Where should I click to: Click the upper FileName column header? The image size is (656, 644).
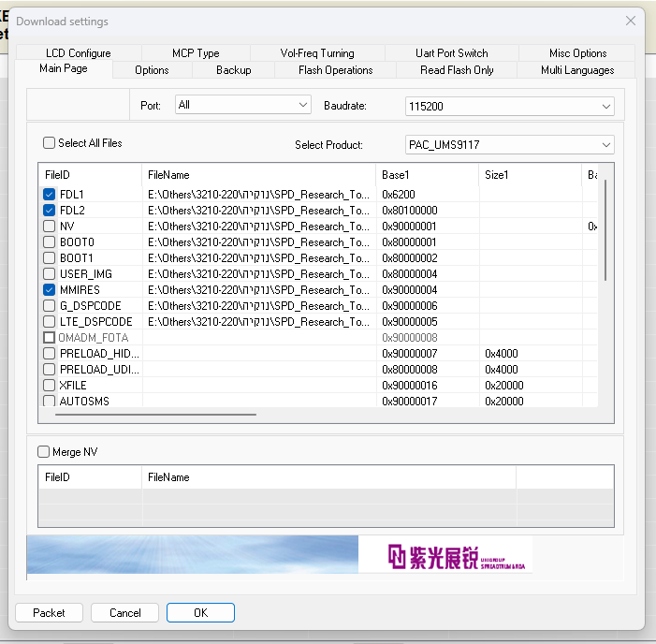click(x=259, y=175)
